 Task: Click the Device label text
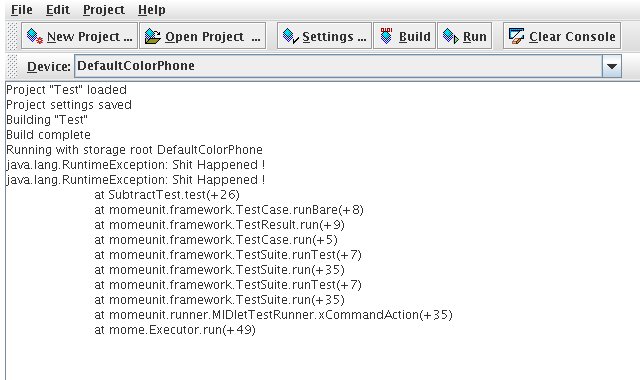(x=49, y=67)
